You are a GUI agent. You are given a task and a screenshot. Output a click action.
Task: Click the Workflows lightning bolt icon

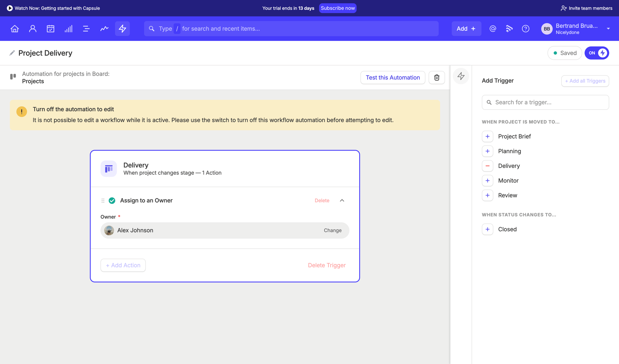[122, 28]
